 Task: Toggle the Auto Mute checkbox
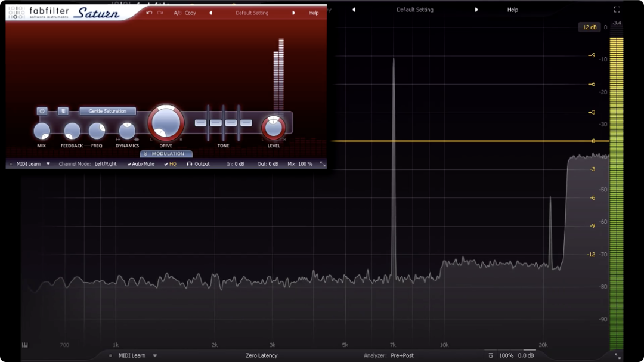141,164
